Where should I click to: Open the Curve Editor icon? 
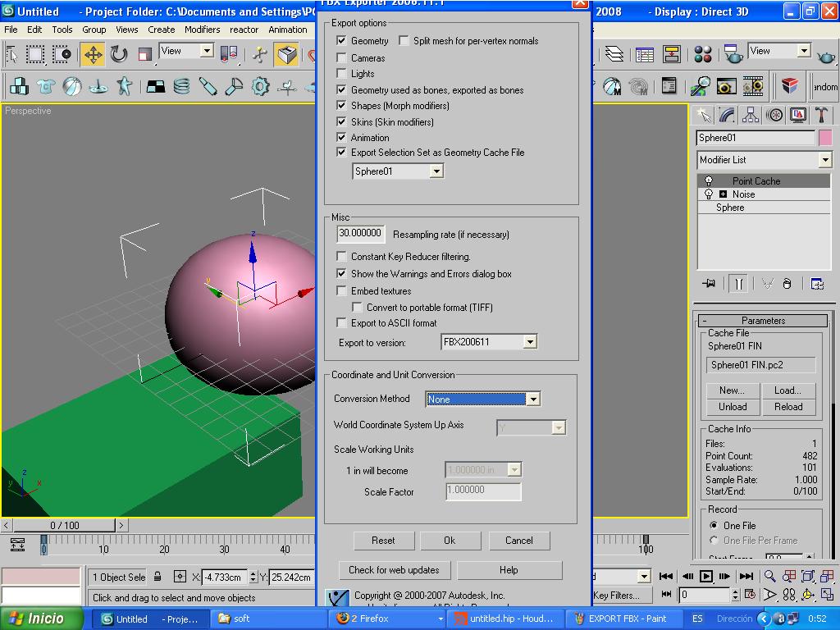[x=645, y=54]
